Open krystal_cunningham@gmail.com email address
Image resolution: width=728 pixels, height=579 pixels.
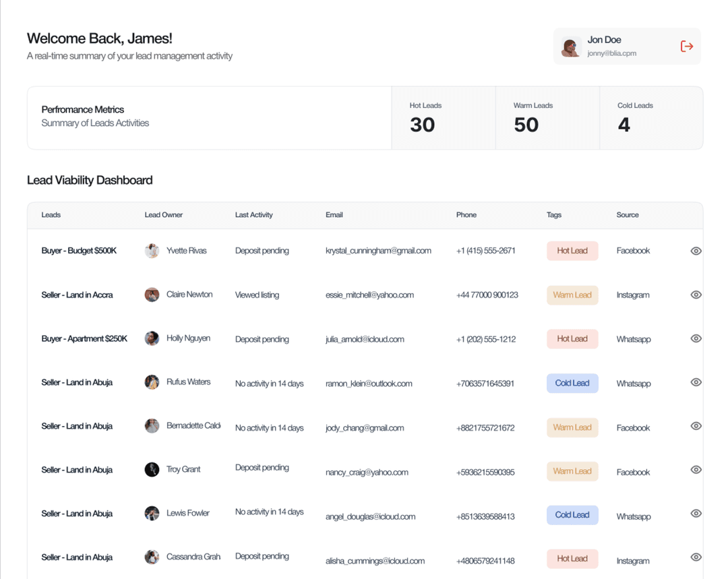[x=380, y=250]
